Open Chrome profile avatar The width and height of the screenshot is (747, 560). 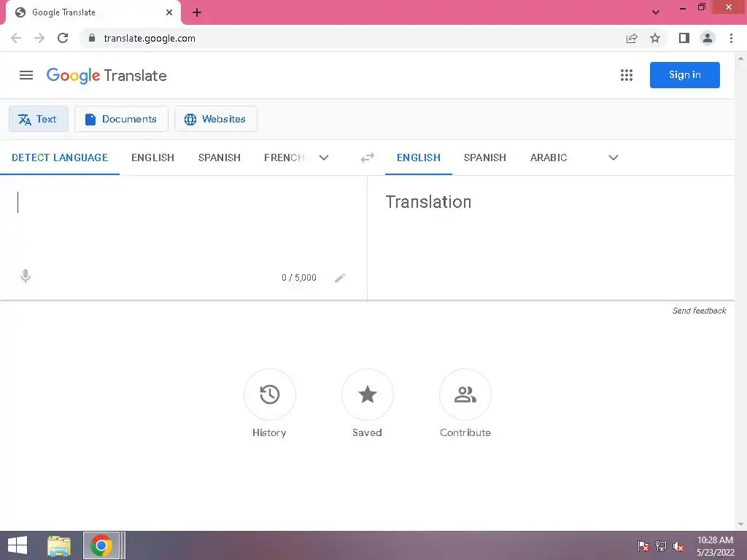tap(708, 38)
